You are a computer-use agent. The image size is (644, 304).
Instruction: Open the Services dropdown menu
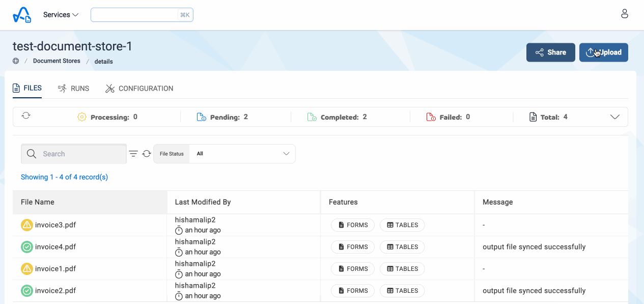61,15
